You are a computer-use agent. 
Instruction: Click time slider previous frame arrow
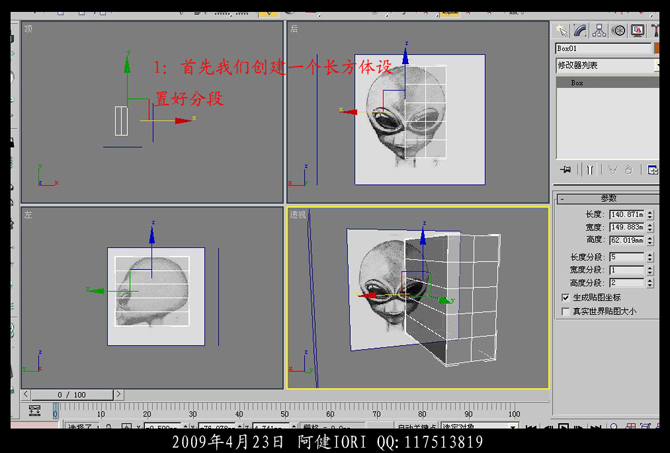[x=26, y=394]
